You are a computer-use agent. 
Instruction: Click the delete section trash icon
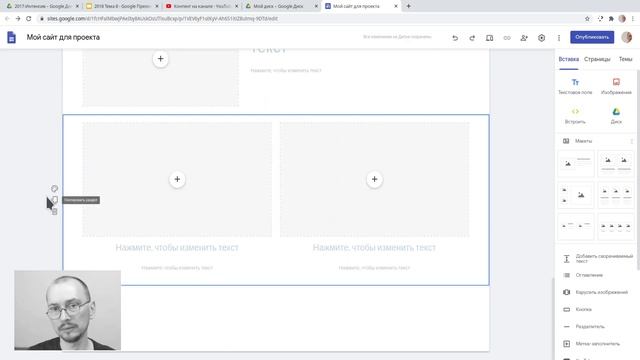coord(55,211)
